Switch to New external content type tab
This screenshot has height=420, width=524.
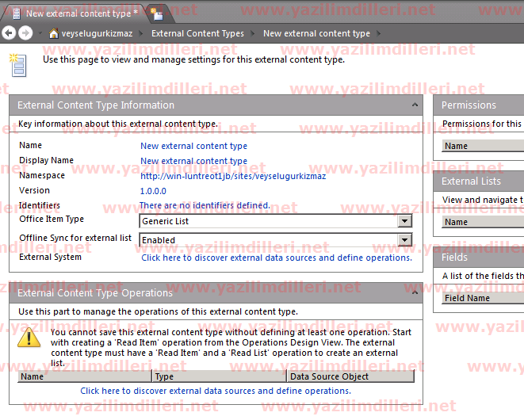(x=81, y=13)
